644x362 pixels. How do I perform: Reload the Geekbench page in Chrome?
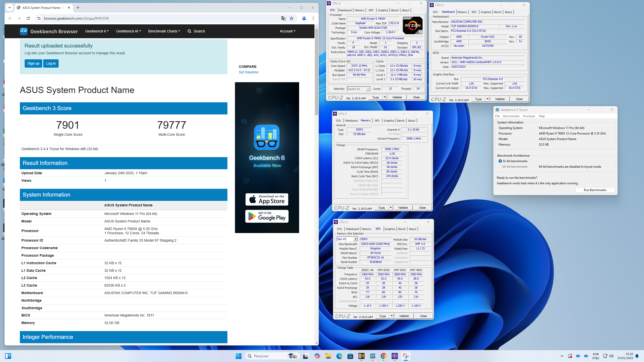(28, 18)
